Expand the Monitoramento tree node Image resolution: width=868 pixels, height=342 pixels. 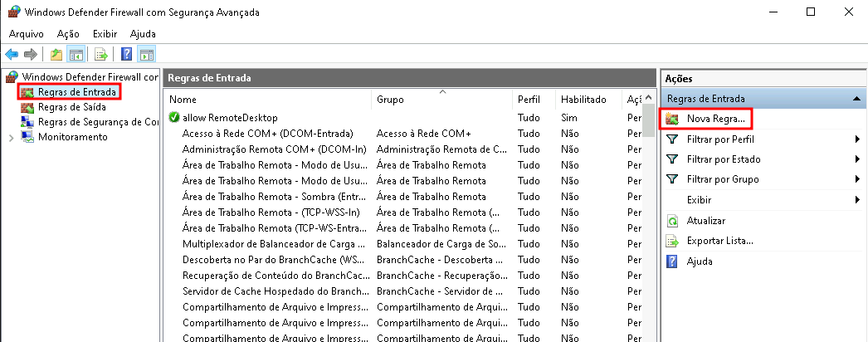click(11, 137)
